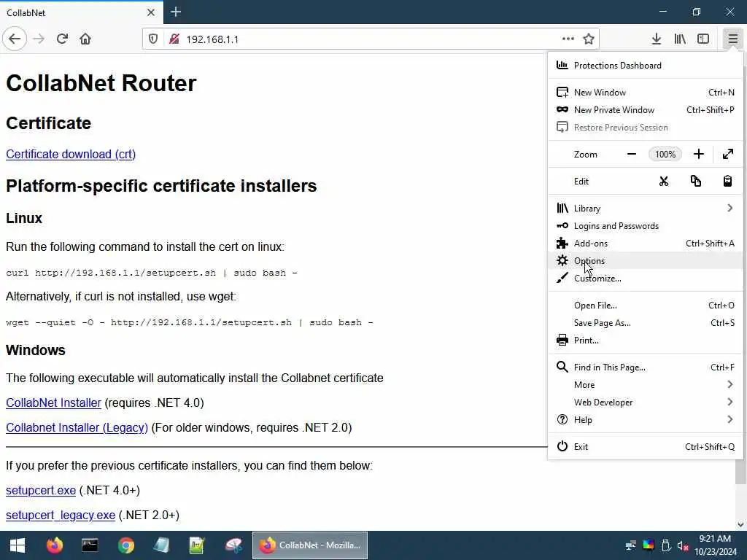Screen dimensions: 747x560
Task: Open the Add-ons manager entry
Action: (645, 244)
